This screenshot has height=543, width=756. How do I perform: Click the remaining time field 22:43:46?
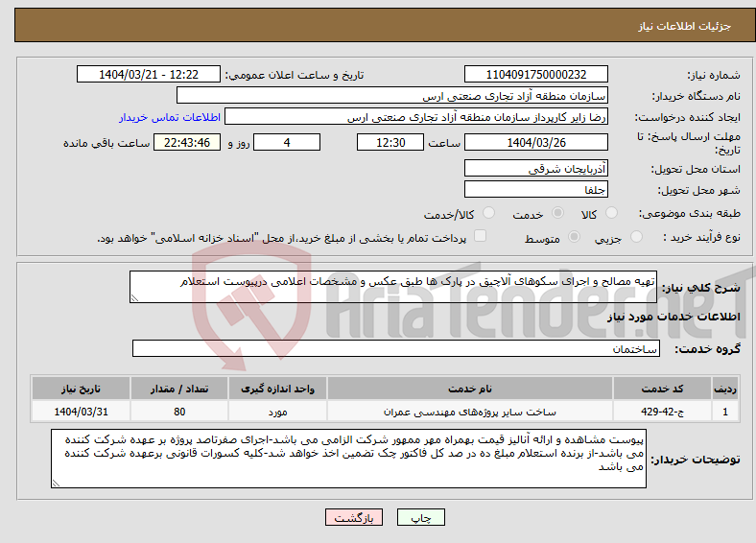click(187, 142)
